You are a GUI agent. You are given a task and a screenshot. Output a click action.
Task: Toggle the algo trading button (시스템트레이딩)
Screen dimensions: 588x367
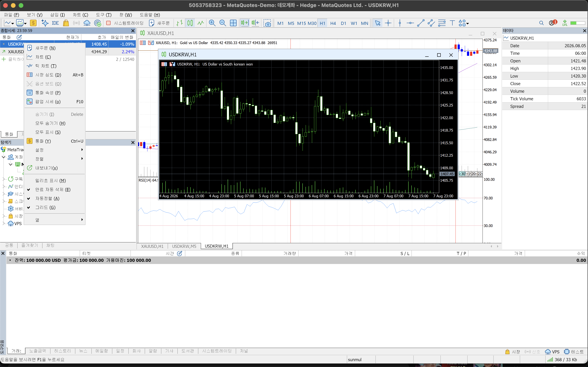coord(125,23)
